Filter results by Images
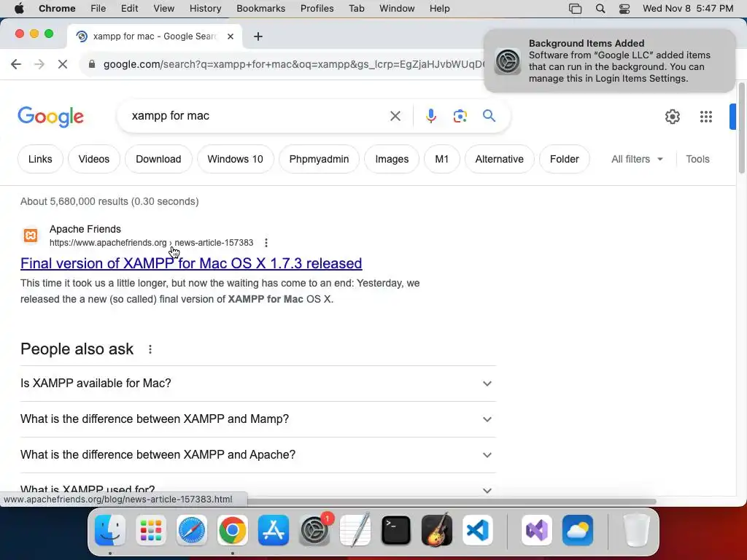This screenshot has height=560, width=747. click(x=392, y=159)
